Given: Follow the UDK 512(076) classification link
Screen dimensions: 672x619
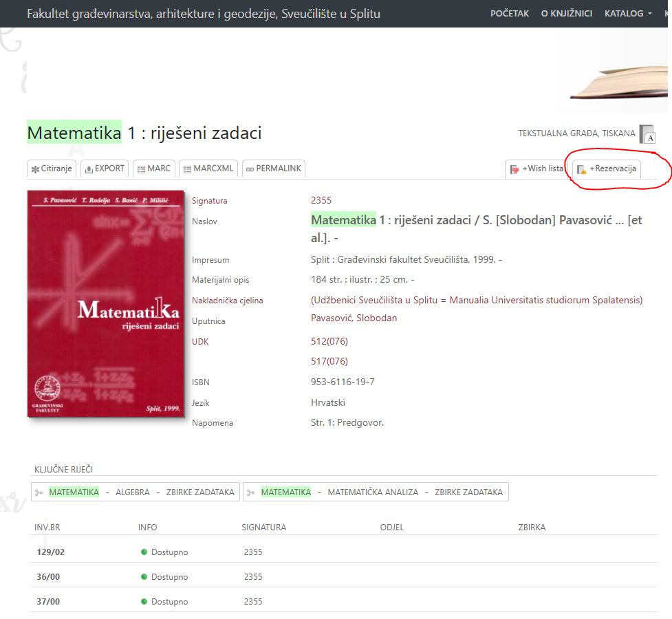Looking at the screenshot, I should point(329,340).
